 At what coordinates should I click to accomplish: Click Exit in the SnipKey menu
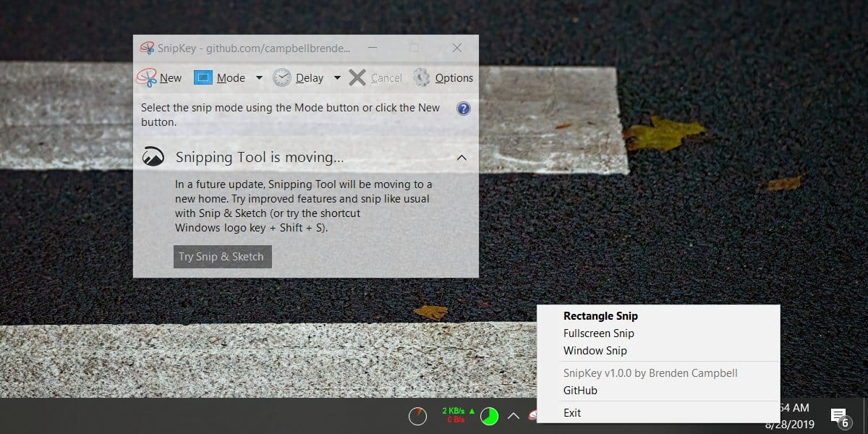pos(572,413)
